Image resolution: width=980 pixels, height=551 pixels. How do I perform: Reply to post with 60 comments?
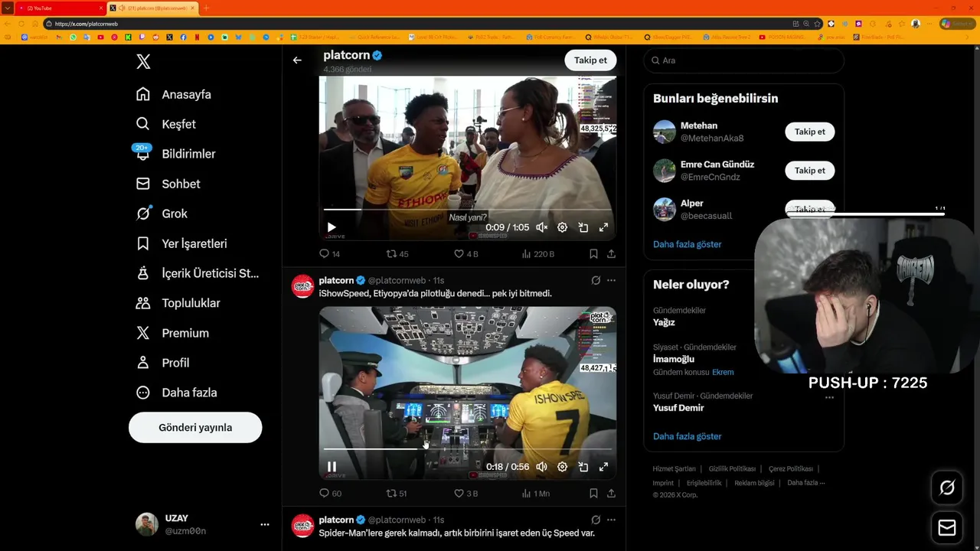330,494
